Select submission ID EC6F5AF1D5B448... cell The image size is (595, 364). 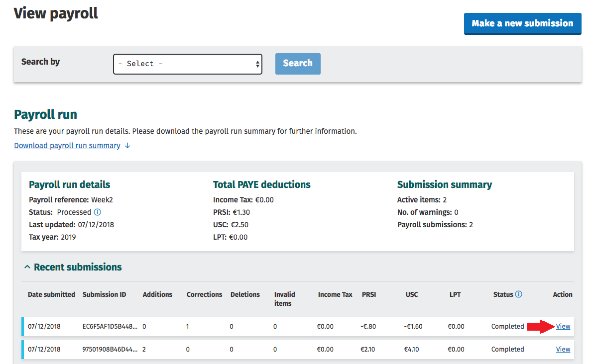click(110, 327)
